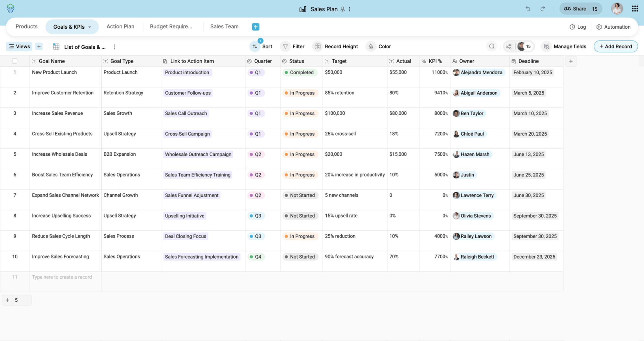Add new field column plus icon
644x341 pixels.
[x=571, y=61]
